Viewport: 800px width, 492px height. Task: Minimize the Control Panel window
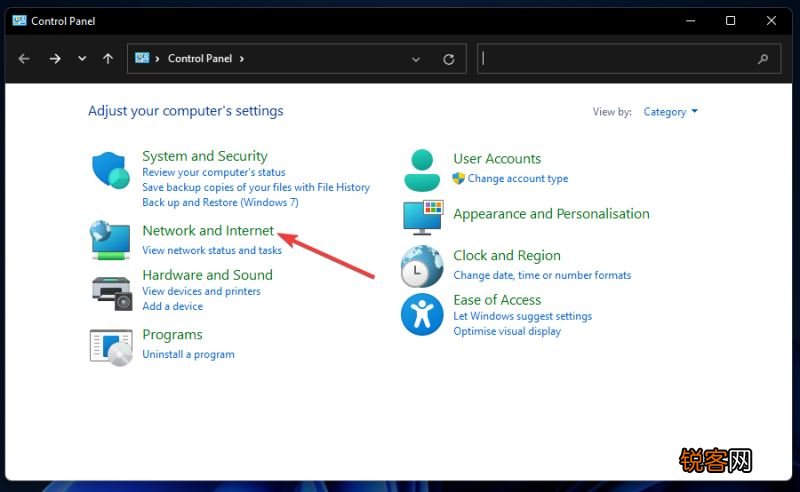[x=690, y=21]
